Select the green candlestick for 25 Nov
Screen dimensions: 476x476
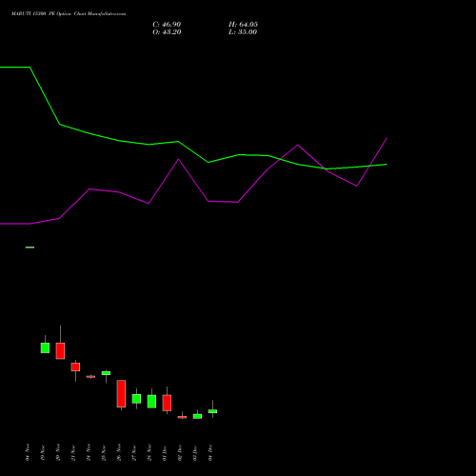tap(106, 373)
